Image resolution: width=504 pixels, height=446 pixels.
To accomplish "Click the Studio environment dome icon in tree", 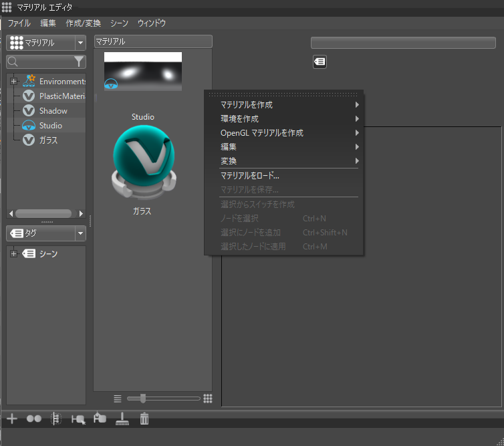I will click(29, 126).
